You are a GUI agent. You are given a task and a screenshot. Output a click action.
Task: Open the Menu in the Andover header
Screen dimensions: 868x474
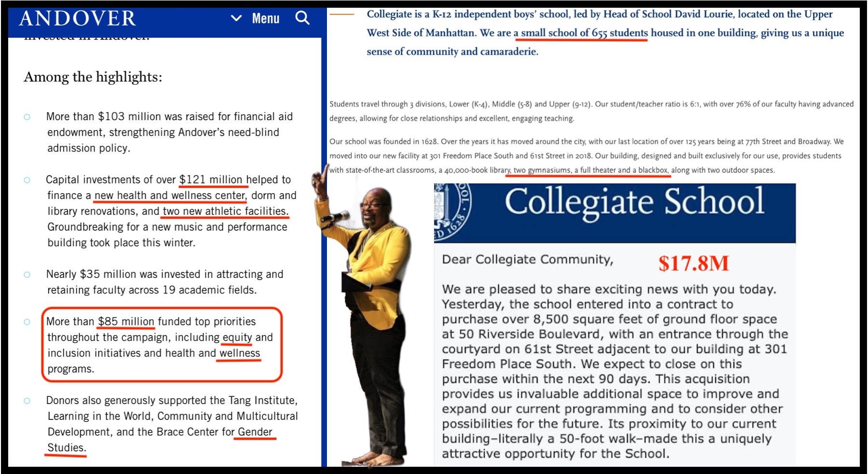coord(266,19)
